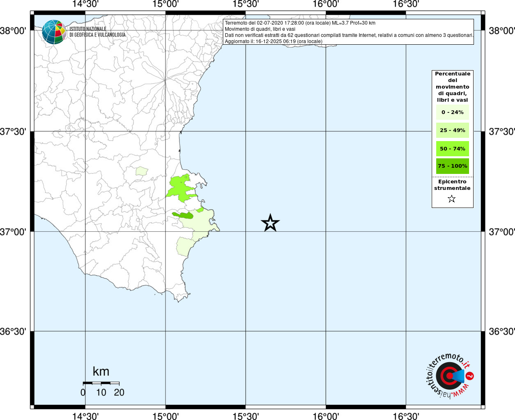Click the INGV globe logo
The height and width of the screenshot is (420, 515).
click(54, 32)
